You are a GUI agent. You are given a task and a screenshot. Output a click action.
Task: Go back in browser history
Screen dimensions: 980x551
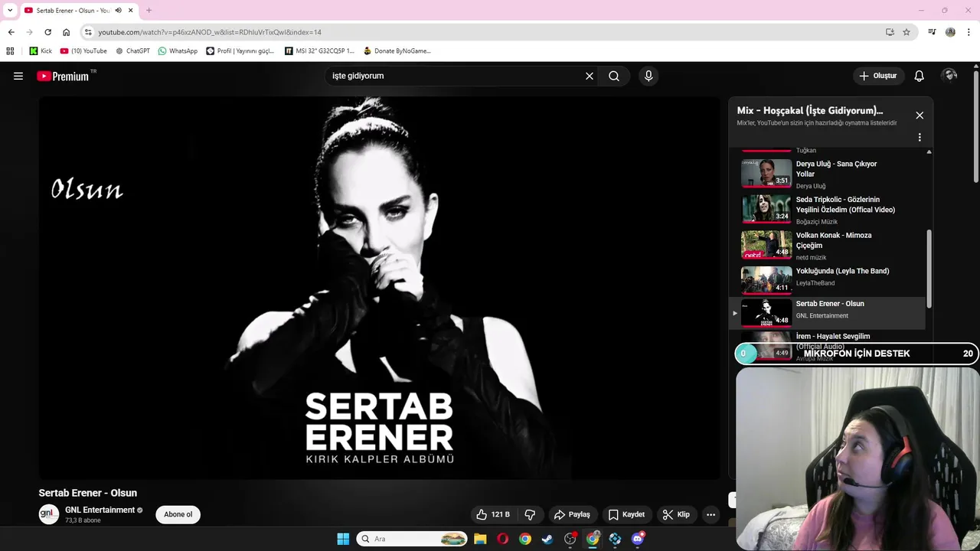point(11,32)
